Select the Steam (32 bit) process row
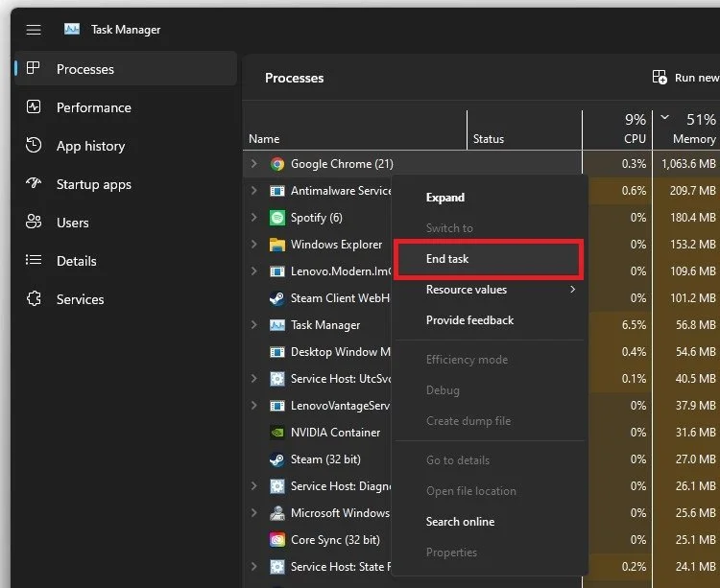This screenshot has height=588, width=720. pyautogui.click(x=318, y=459)
